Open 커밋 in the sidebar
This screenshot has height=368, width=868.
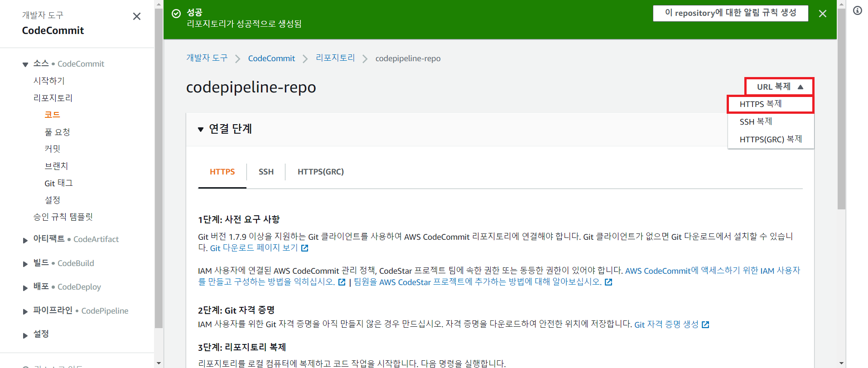pos(52,149)
